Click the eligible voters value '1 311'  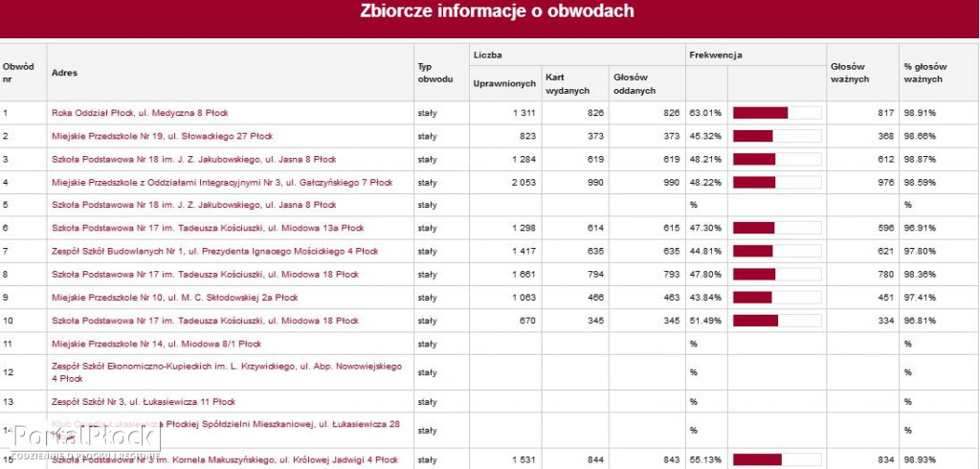(x=523, y=113)
